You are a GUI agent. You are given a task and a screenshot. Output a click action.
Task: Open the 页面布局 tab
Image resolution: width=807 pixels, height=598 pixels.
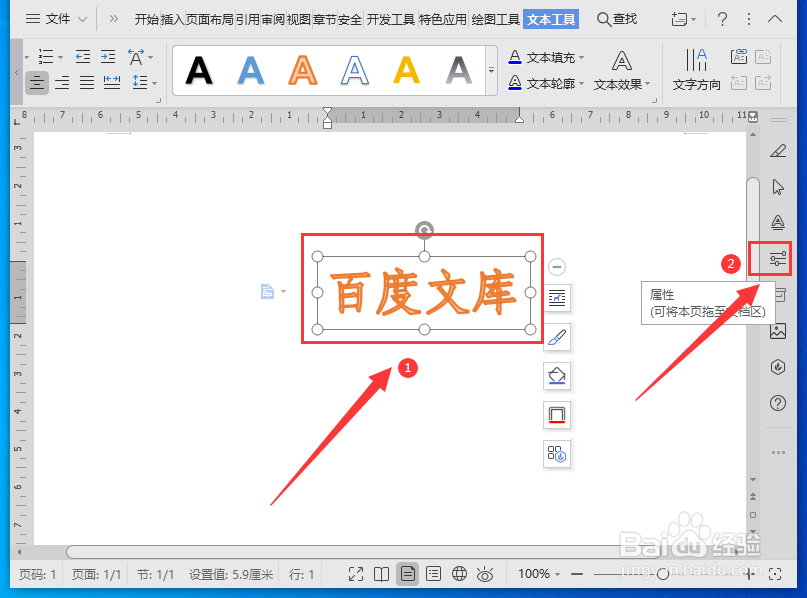[210, 20]
